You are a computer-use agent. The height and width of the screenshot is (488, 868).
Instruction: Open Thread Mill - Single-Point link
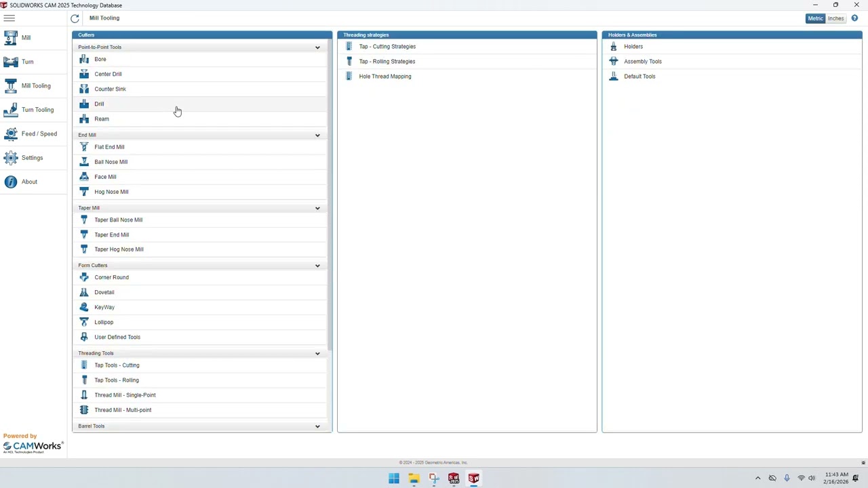(125, 395)
